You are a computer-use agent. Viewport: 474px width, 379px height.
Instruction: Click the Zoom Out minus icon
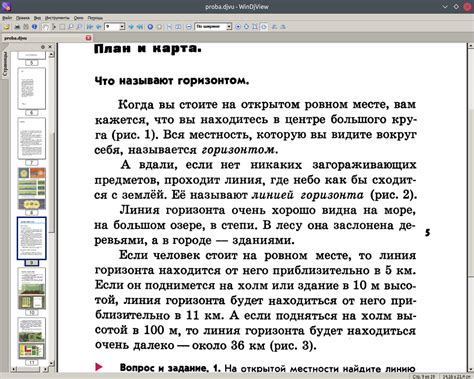pyautogui.click(x=189, y=27)
